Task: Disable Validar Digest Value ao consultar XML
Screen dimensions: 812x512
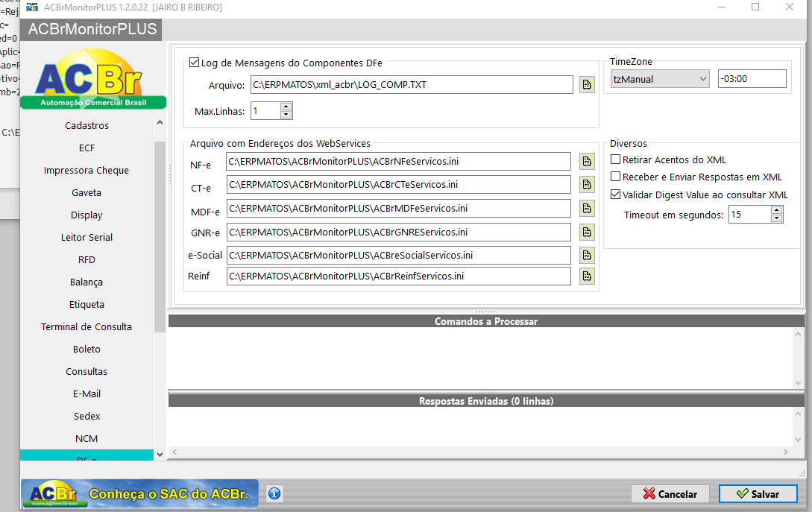Action: (616, 195)
